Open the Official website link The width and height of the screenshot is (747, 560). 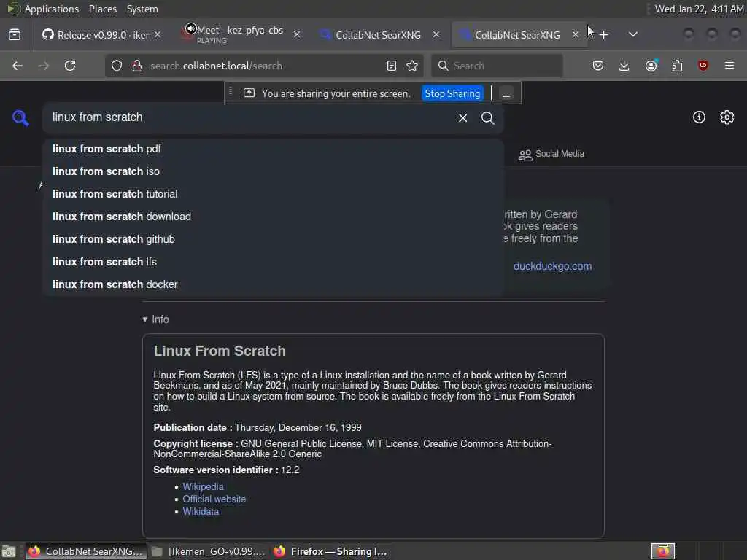pyautogui.click(x=214, y=499)
